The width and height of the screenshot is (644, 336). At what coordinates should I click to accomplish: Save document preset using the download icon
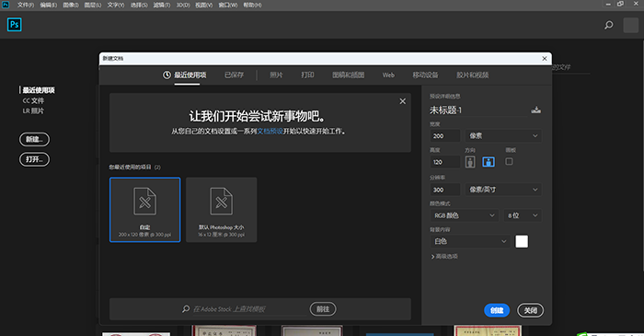tap(536, 110)
